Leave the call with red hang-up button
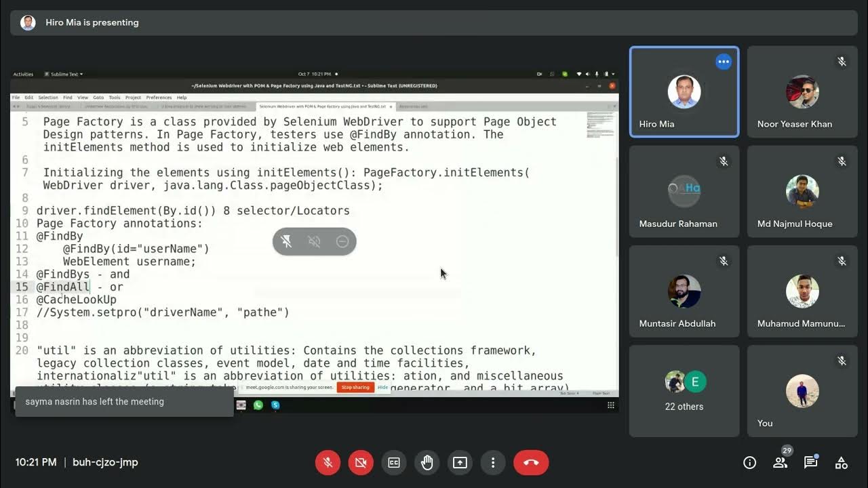868x488 pixels. [x=531, y=462]
